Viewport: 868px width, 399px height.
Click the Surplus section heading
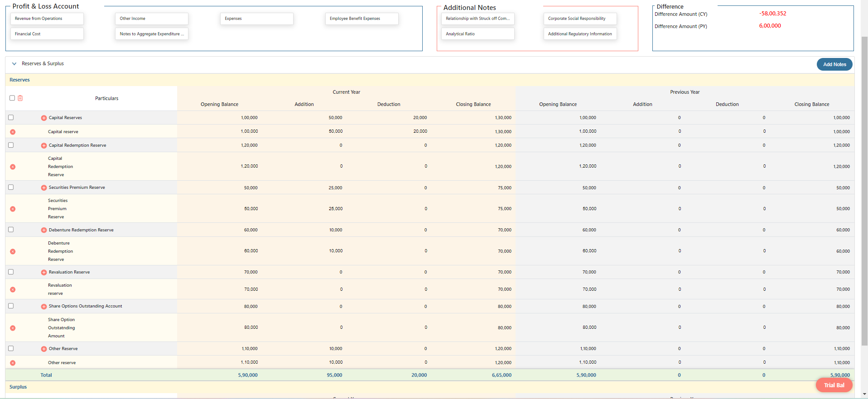[18, 387]
